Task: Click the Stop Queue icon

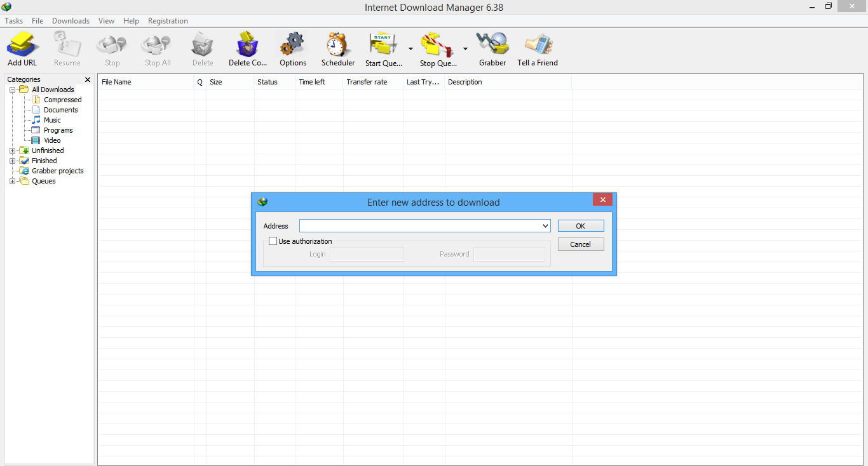Action: 438,44
